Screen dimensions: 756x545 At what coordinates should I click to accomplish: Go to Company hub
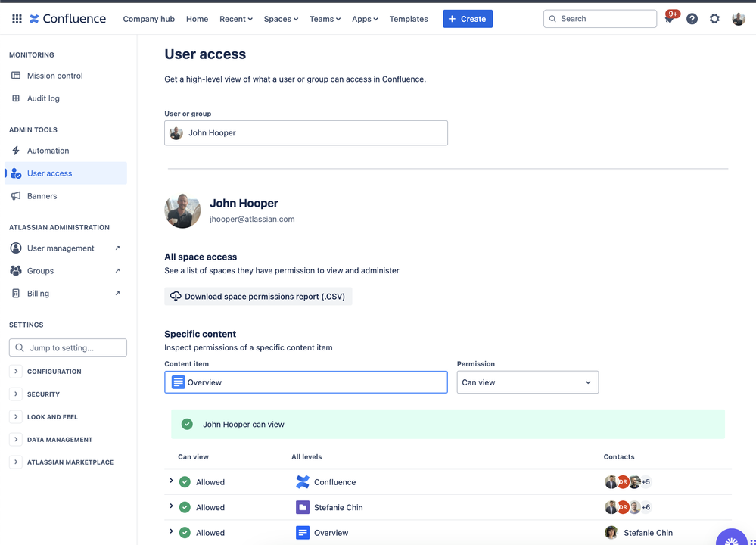(148, 19)
